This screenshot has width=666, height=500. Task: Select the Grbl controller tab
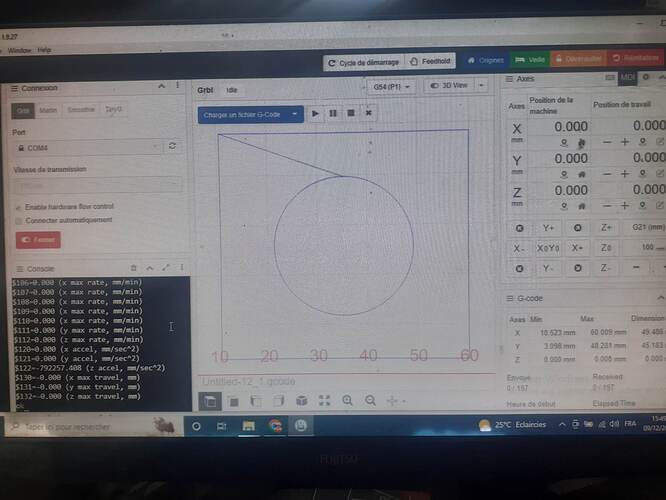(x=23, y=110)
